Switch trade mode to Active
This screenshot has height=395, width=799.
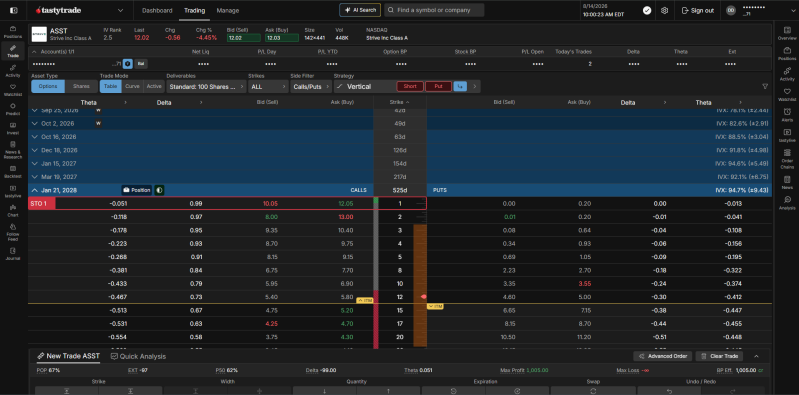154,87
